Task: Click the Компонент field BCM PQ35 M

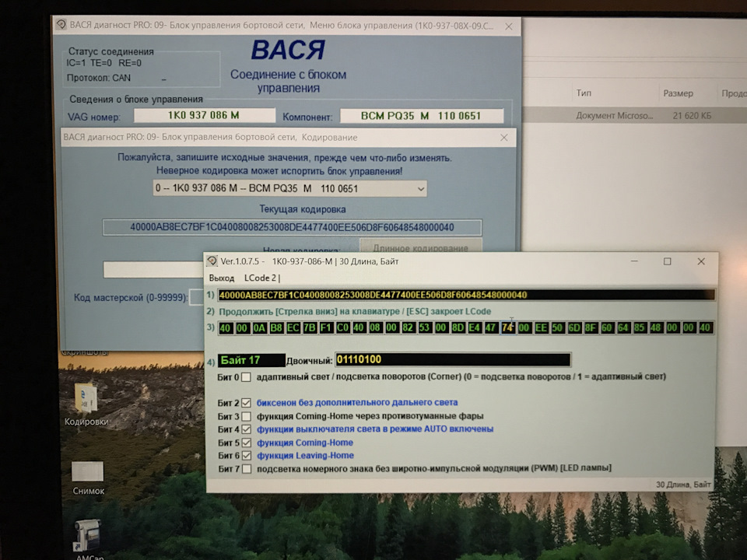Action: [x=422, y=116]
